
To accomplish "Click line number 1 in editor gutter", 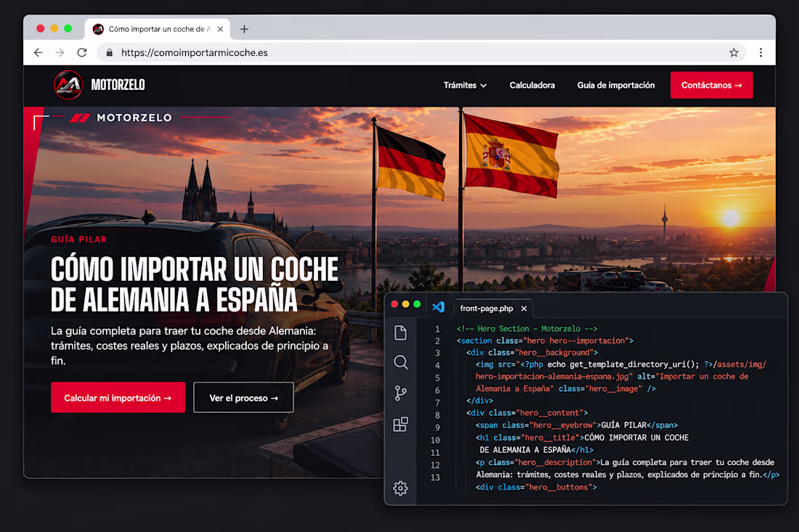I will [x=437, y=329].
